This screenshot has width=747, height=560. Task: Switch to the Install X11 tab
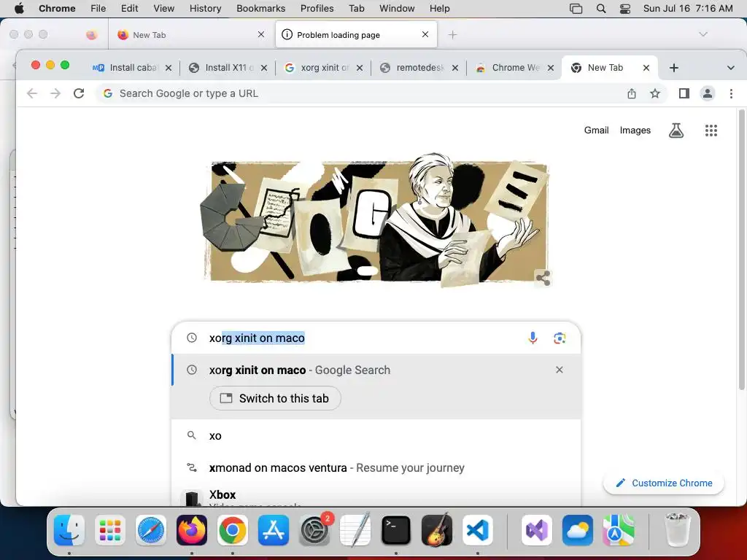[x=223, y=68]
